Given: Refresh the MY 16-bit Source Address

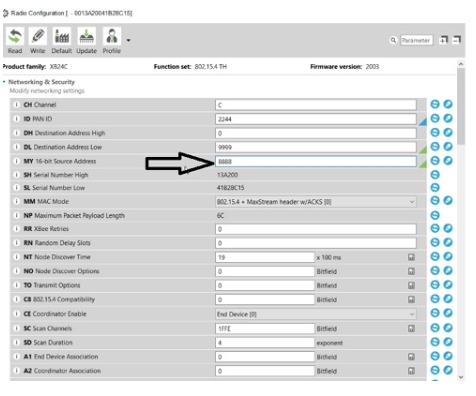Looking at the screenshot, I should tap(435, 161).
